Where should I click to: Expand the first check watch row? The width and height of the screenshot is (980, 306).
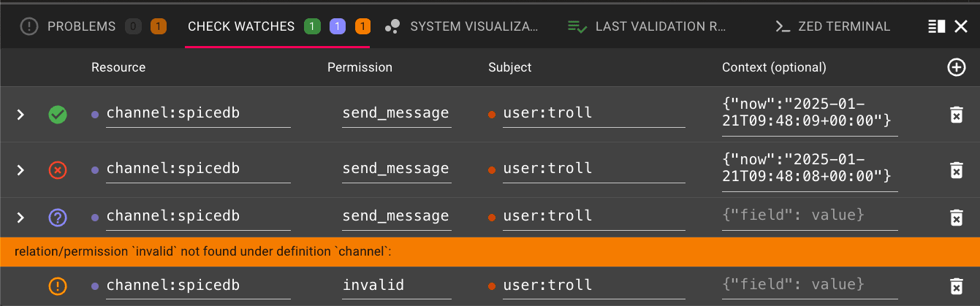pos(20,115)
